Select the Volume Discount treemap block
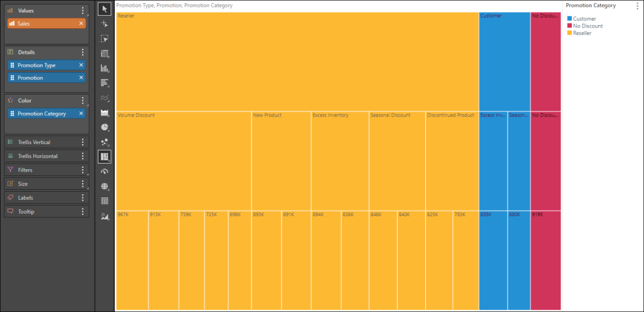Screen dimensions: 644x312 click(183, 160)
